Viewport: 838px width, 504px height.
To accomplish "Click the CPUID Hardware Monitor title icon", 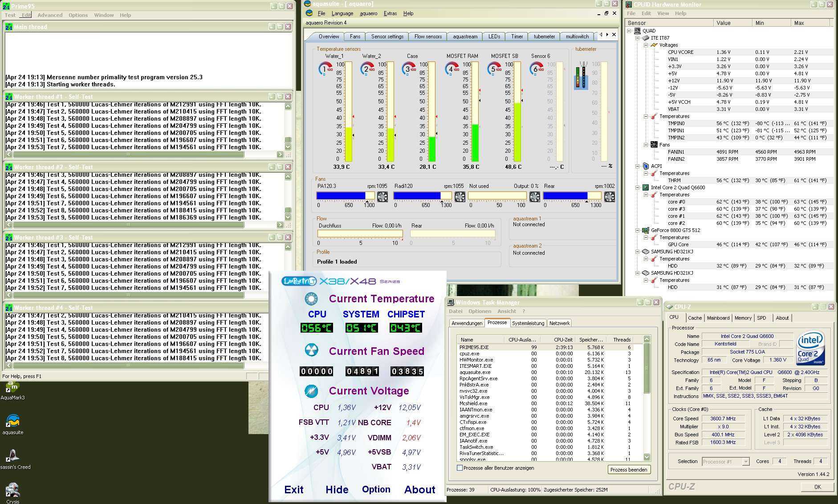I will pos(629,4).
